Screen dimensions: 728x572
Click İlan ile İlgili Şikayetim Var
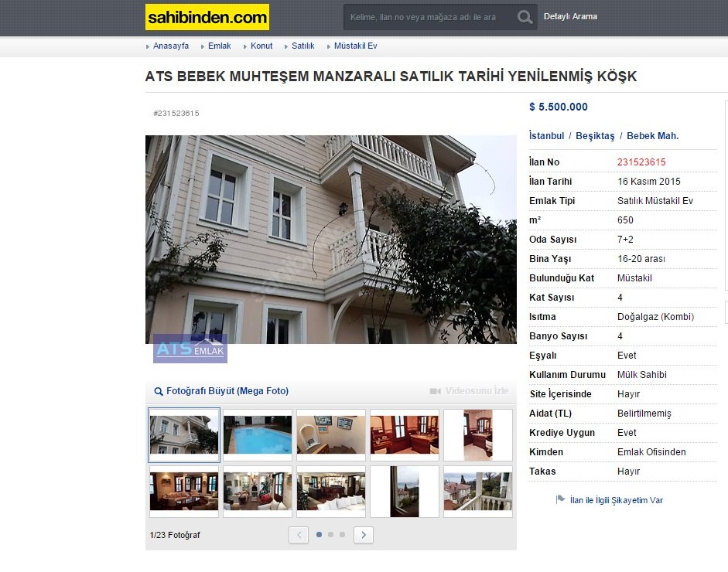point(616,500)
